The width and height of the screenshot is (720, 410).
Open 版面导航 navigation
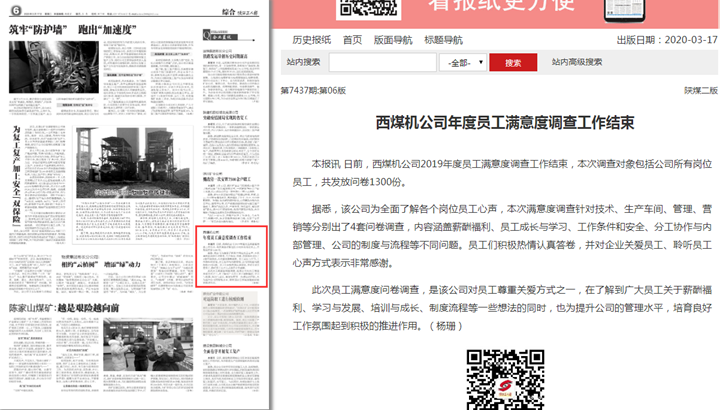click(392, 40)
